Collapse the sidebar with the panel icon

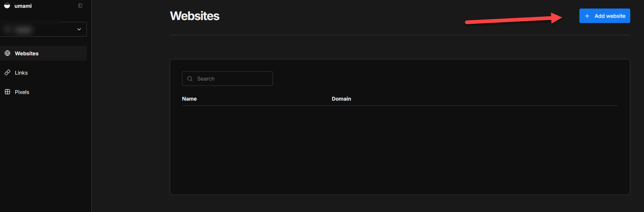coord(80,6)
